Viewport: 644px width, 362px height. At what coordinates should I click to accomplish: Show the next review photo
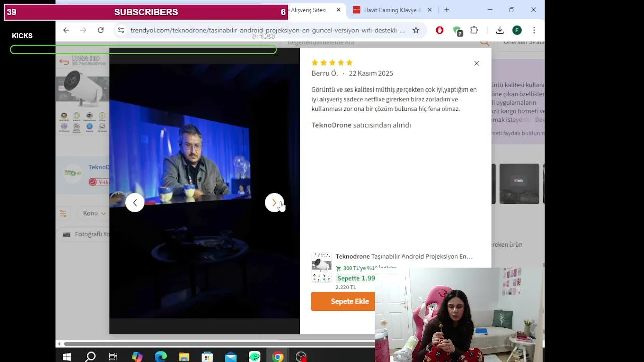pos(274,203)
